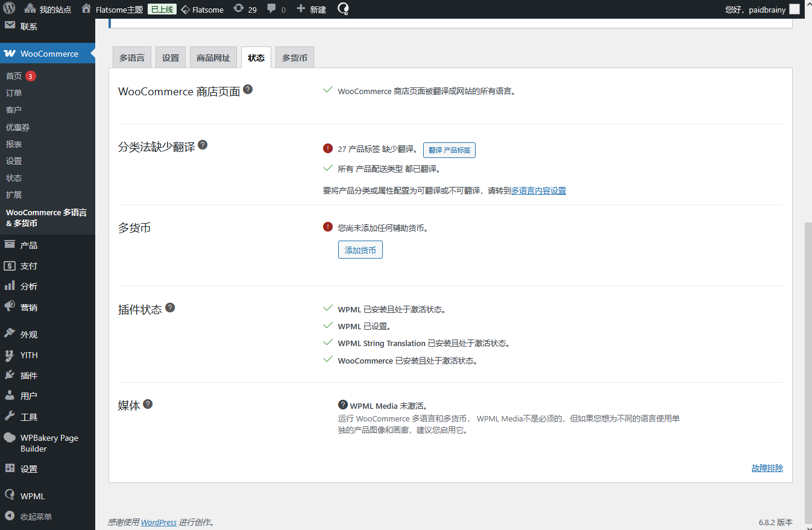Viewport: 812px width, 530px height.
Task: Open the 扩展 submenu item
Action: tap(14, 195)
